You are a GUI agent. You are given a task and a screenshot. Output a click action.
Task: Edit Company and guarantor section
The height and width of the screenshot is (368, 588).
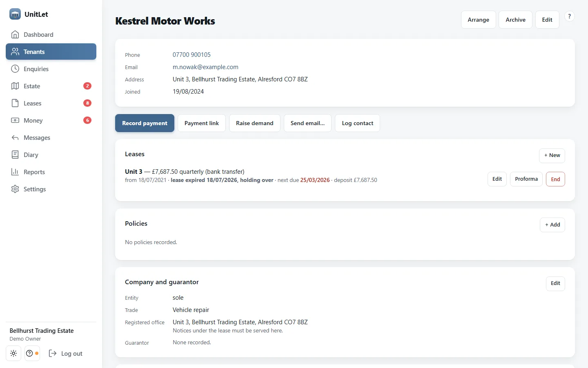point(555,283)
